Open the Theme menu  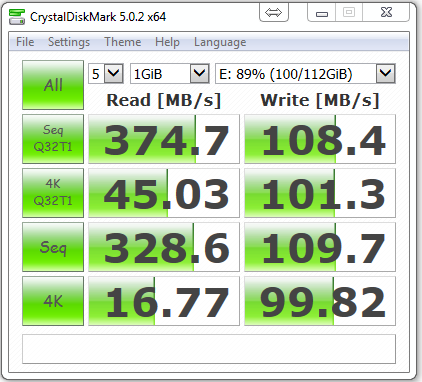[x=123, y=42]
